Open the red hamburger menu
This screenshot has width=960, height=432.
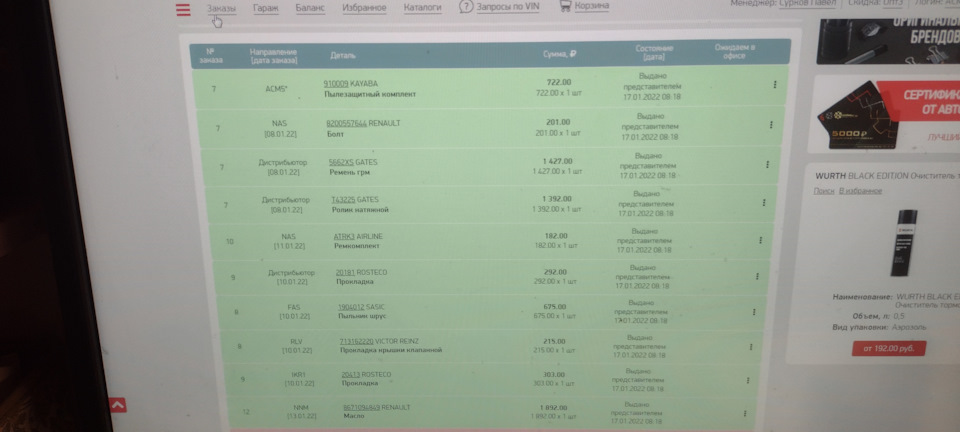tap(183, 10)
